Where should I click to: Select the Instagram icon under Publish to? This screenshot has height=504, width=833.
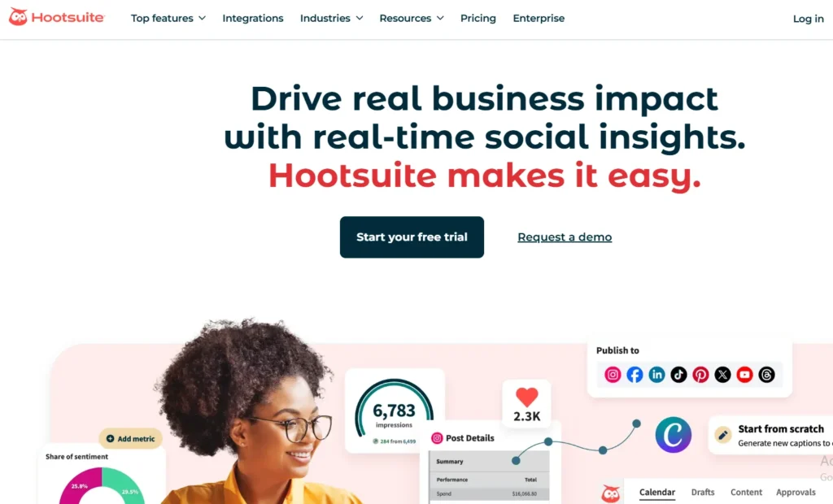[612, 375]
